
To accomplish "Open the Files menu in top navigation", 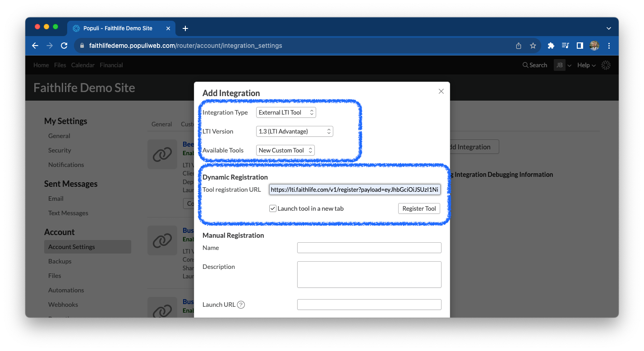I will [60, 65].
